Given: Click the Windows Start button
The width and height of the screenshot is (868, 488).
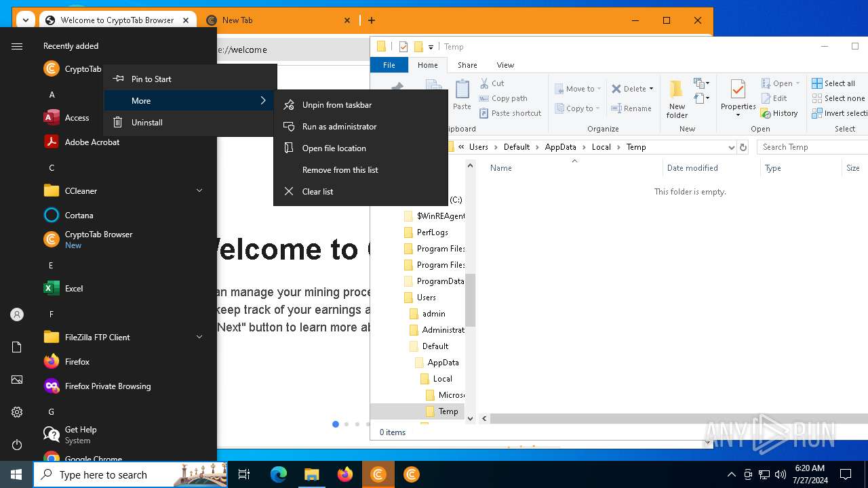Looking at the screenshot, I should pos(16,474).
